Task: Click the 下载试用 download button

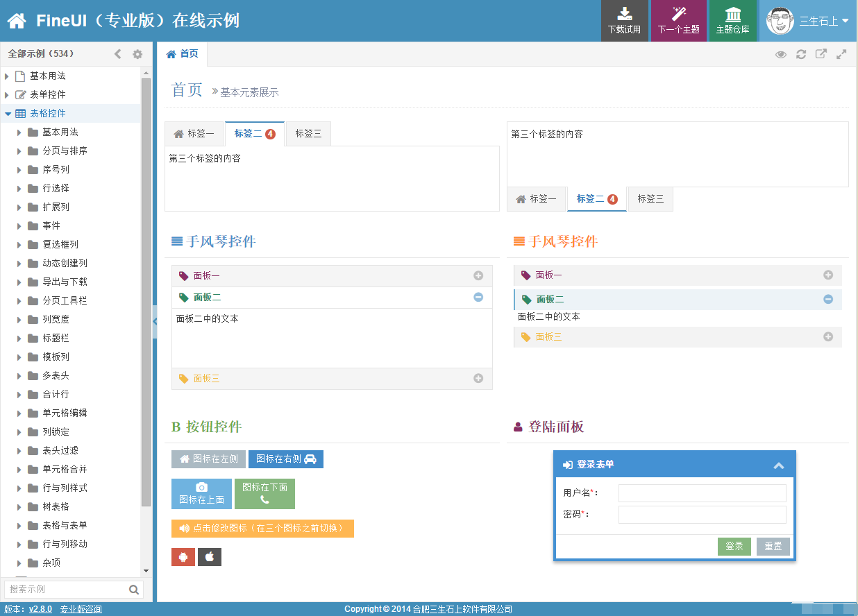Action: tap(624, 21)
